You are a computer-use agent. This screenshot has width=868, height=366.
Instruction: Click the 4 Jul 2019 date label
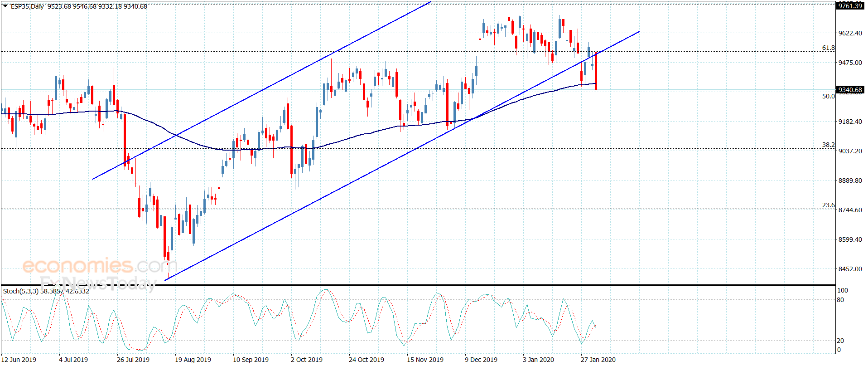pyautogui.click(x=73, y=360)
